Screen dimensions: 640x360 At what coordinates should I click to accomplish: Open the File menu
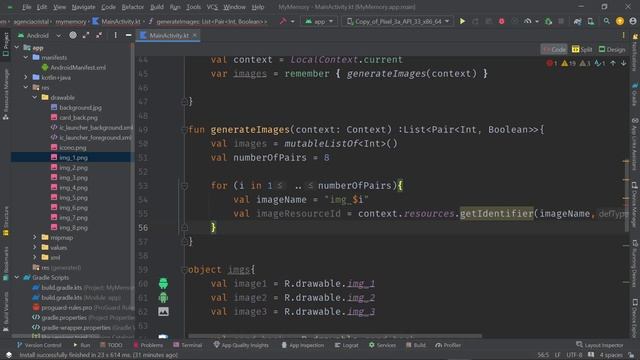(x=27, y=7)
